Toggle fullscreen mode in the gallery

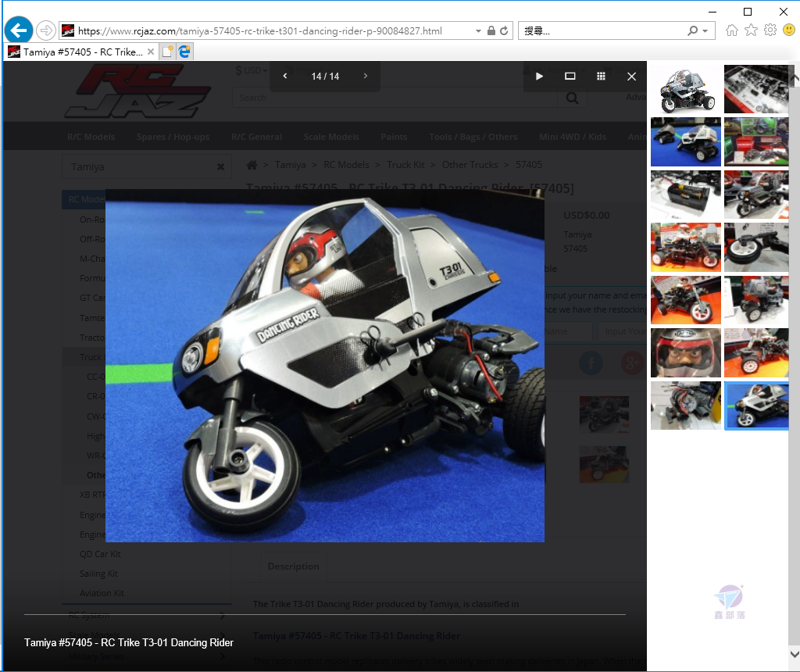pyautogui.click(x=570, y=76)
